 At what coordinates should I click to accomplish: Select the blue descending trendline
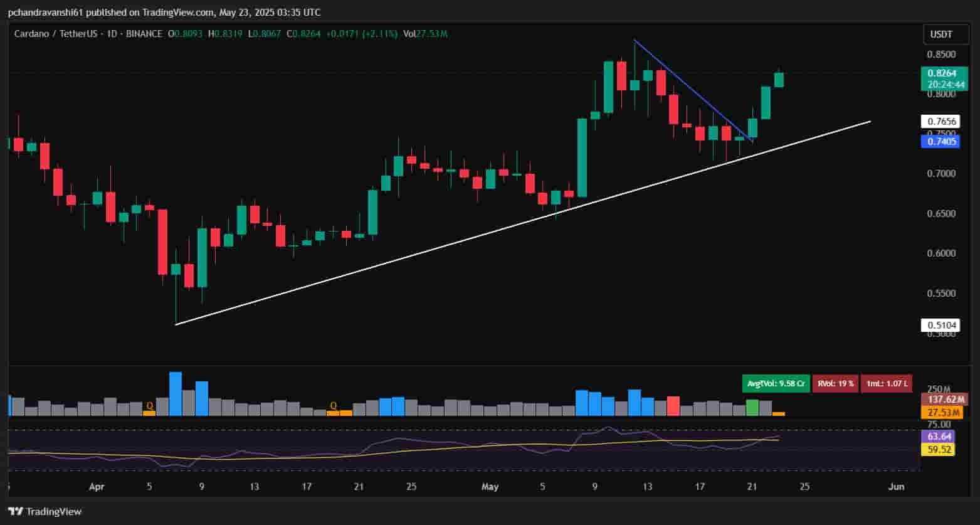pos(690,88)
